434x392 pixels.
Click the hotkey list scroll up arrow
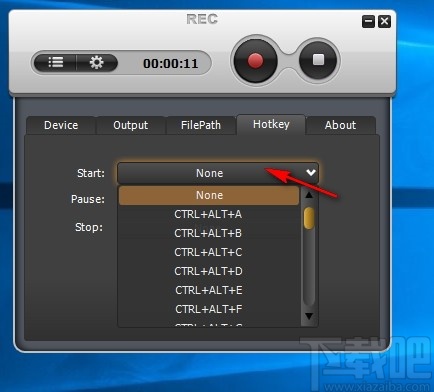point(309,195)
